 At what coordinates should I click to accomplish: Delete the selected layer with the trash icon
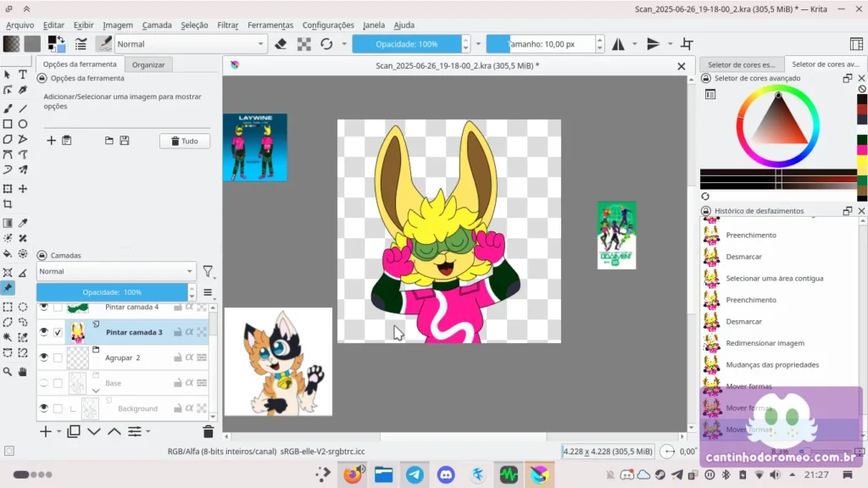[x=209, y=431]
